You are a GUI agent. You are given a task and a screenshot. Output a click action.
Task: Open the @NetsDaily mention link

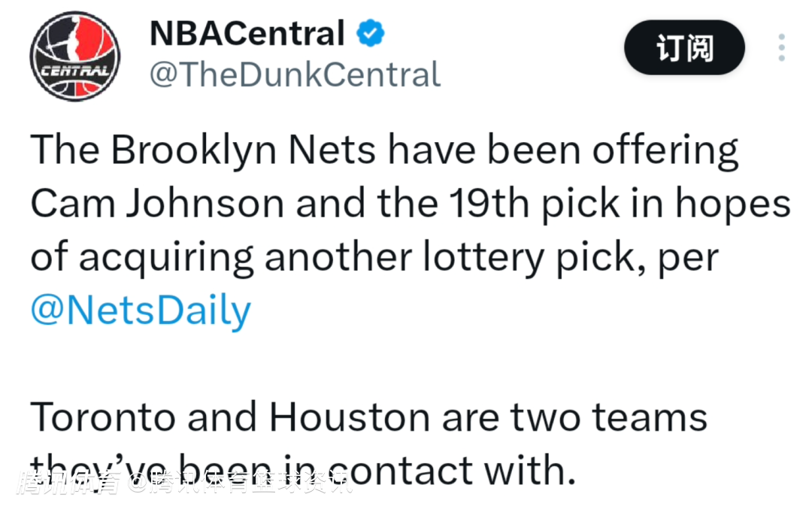coord(141,311)
